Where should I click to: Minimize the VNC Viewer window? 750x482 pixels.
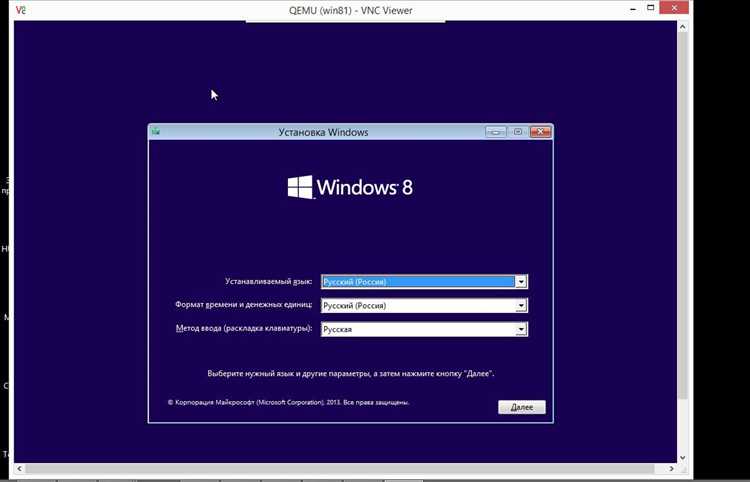(x=633, y=9)
